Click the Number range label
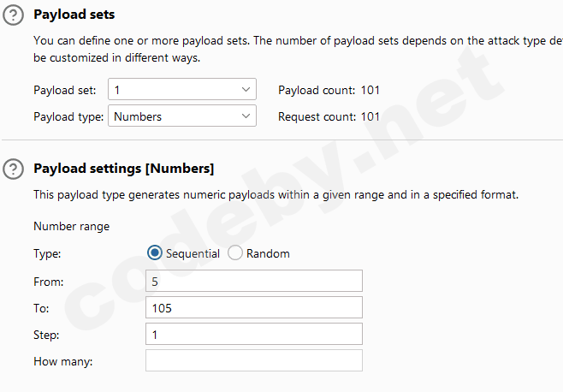The width and height of the screenshot is (563, 392). [x=71, y=227]
